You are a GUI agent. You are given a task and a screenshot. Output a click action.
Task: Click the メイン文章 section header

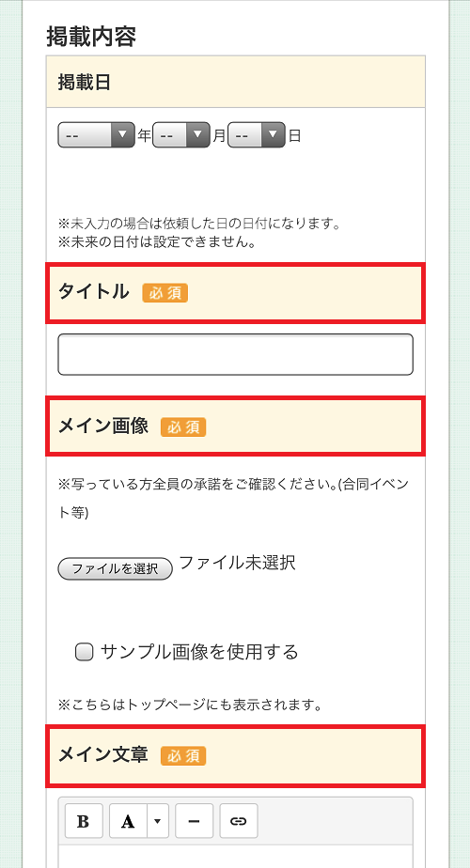236,755
